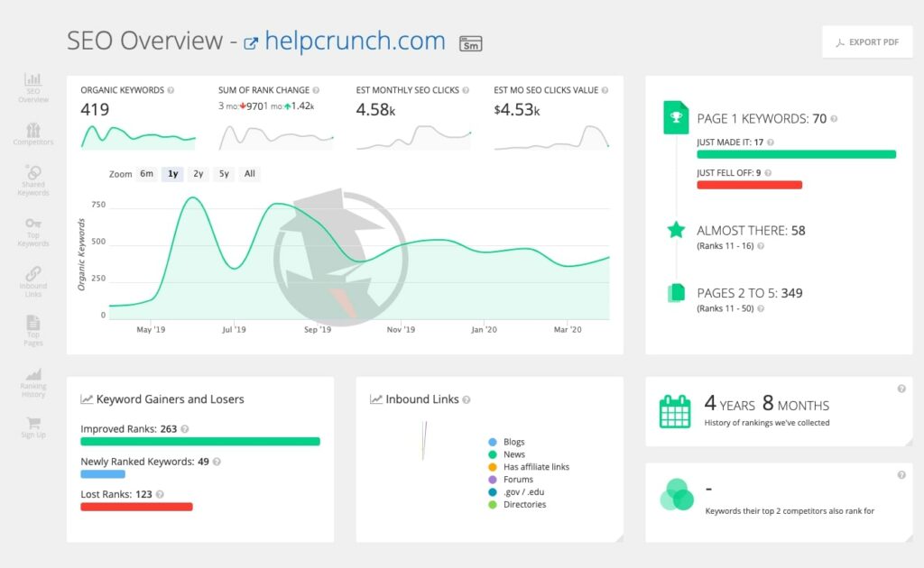Click the Est Mo SEO Clicks Value sparkline

click(551, 137)
